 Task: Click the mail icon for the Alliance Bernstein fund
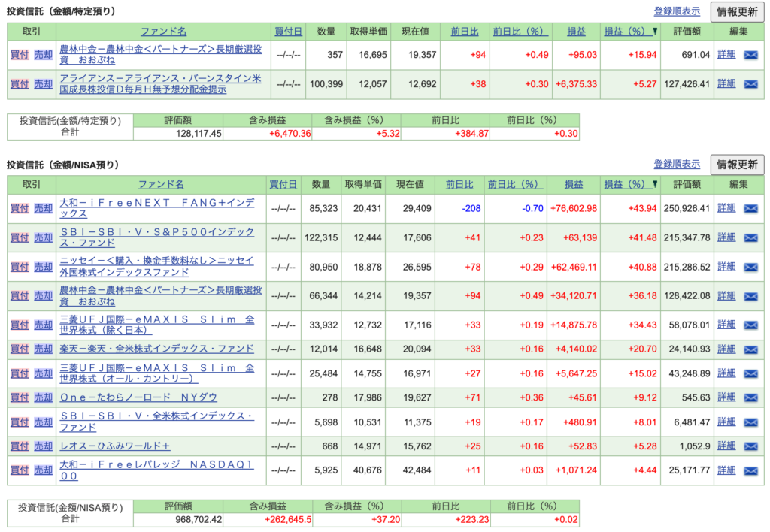(x=750, y=84)
